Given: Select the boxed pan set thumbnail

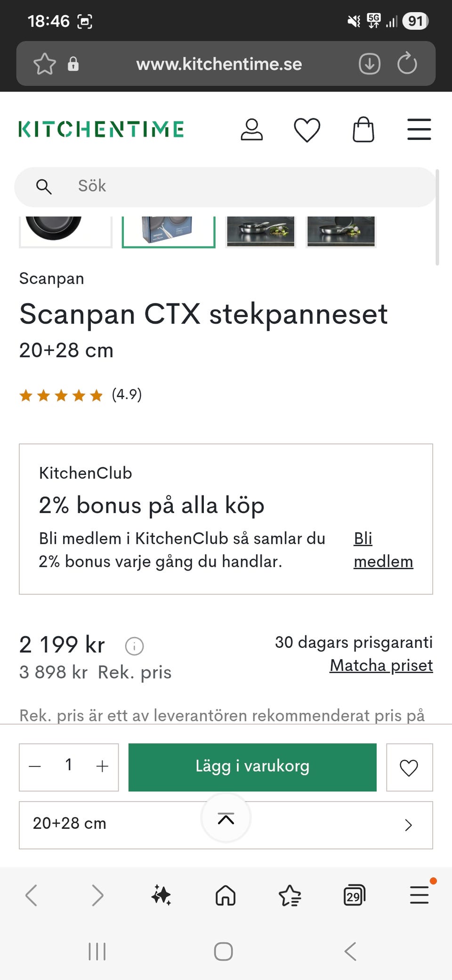Looking at the screenshot, I should coord(168,231).
